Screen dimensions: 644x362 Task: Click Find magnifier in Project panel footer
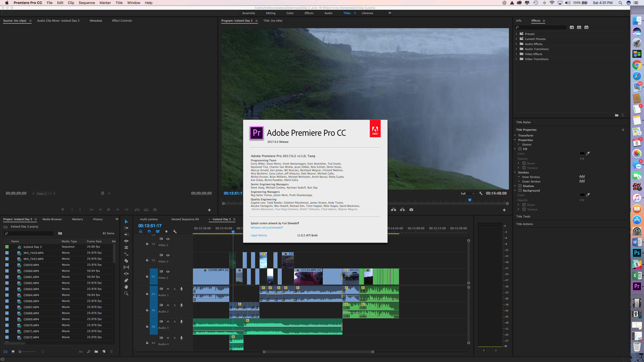(89, 351)
